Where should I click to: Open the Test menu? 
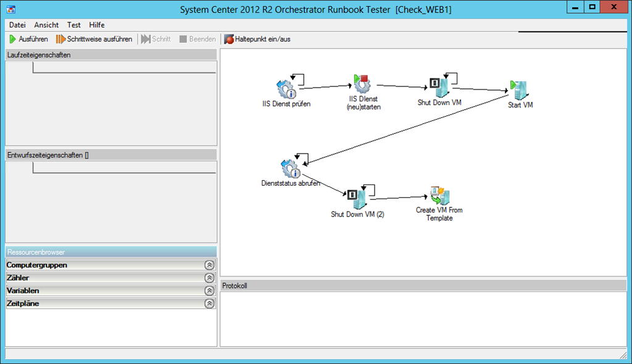[74, 25]
